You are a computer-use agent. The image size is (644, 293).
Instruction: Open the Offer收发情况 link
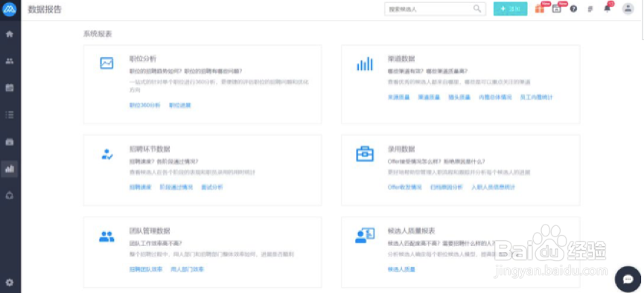pos(405,187)
